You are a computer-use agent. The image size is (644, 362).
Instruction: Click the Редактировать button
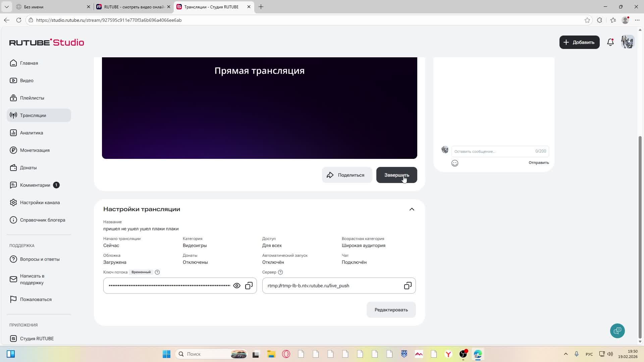(x=391, y=310)
